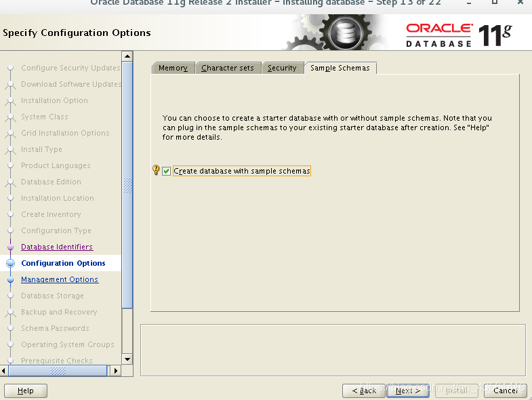Go to the Security tab

tap(282, 68)
